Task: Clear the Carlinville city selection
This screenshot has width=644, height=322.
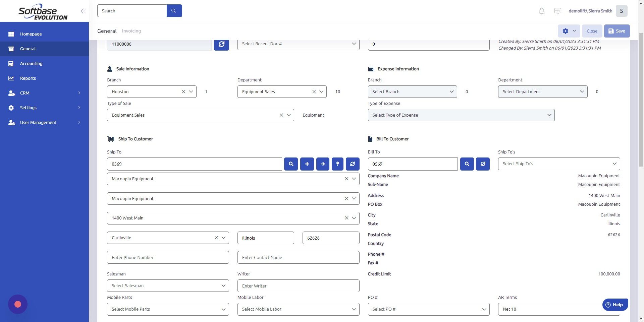Action: click(x=216, y=238)
